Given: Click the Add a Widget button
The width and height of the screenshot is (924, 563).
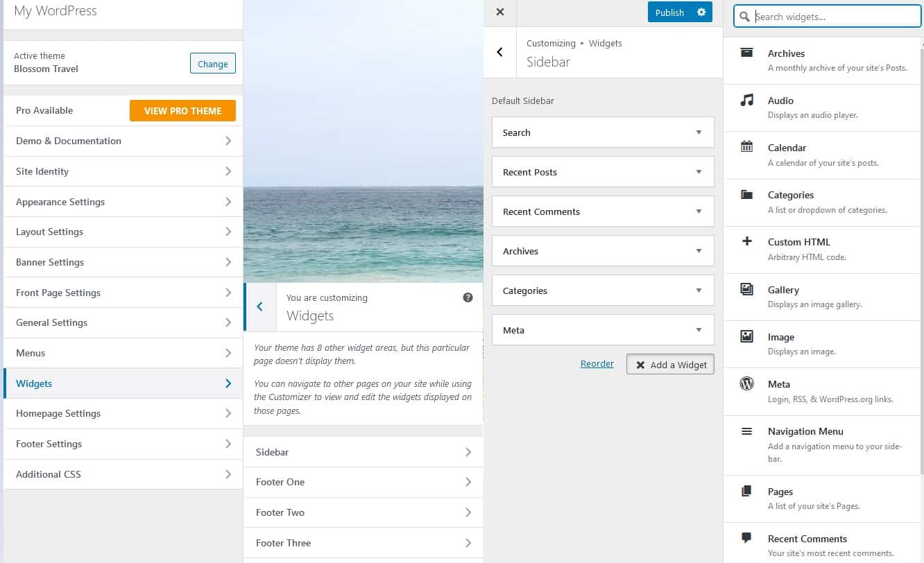Looking at the screenshot, I should (670, 365).
